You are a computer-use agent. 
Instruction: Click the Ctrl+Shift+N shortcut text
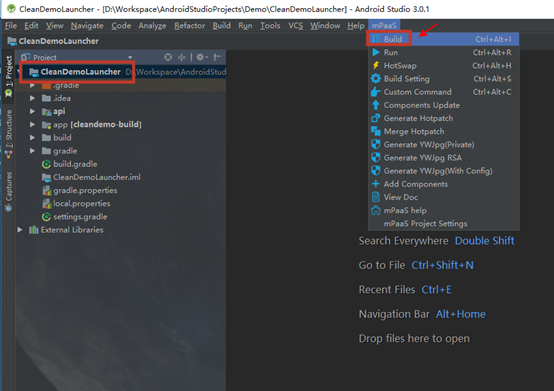(442, 265)
